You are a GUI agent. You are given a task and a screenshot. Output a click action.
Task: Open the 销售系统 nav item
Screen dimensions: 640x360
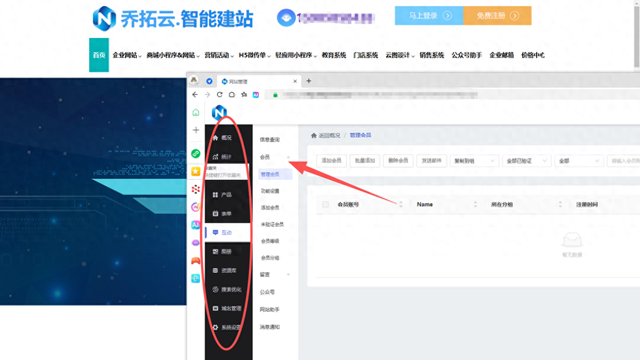[x=432, y=55]
